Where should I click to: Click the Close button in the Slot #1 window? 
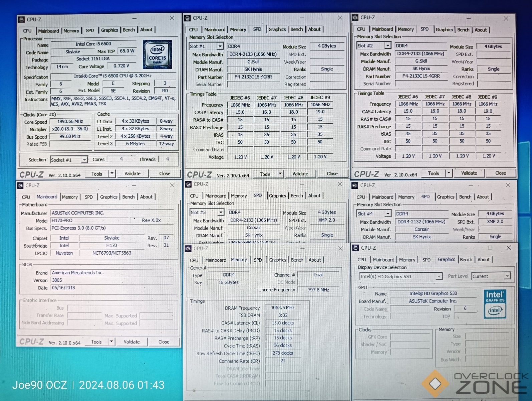click(332, 173)
